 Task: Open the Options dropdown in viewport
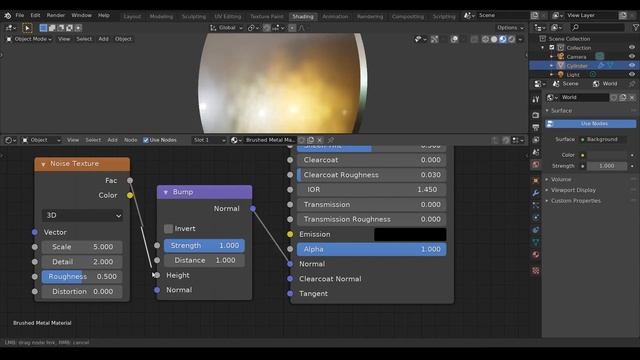[510, 28]
